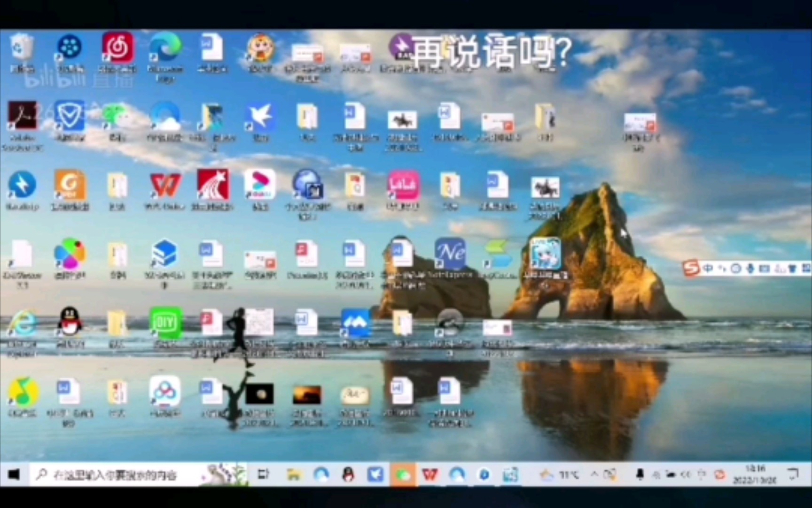Open the blue shield checkmark security app
Screen dimensions: 812x508
pos(70,116)
